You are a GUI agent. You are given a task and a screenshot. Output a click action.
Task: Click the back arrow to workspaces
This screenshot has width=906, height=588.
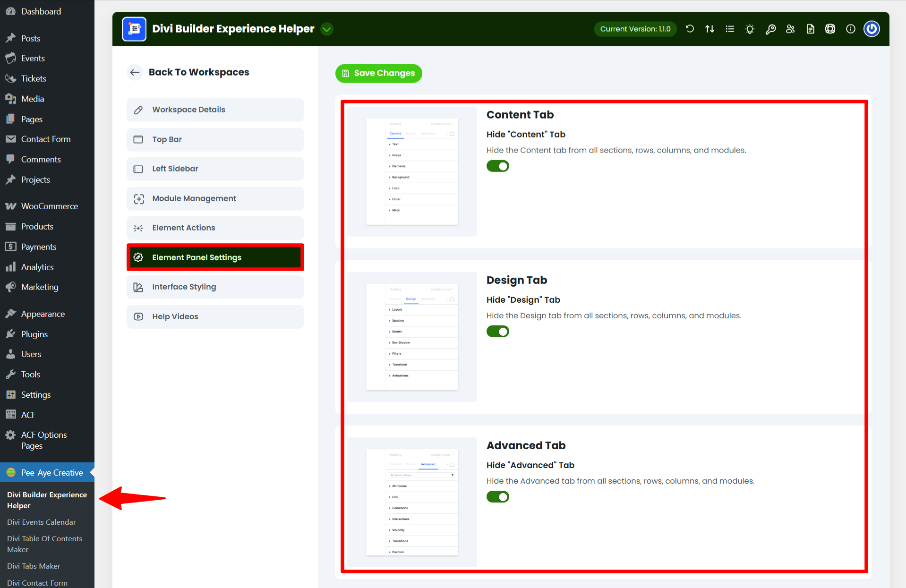pos(135,72)
